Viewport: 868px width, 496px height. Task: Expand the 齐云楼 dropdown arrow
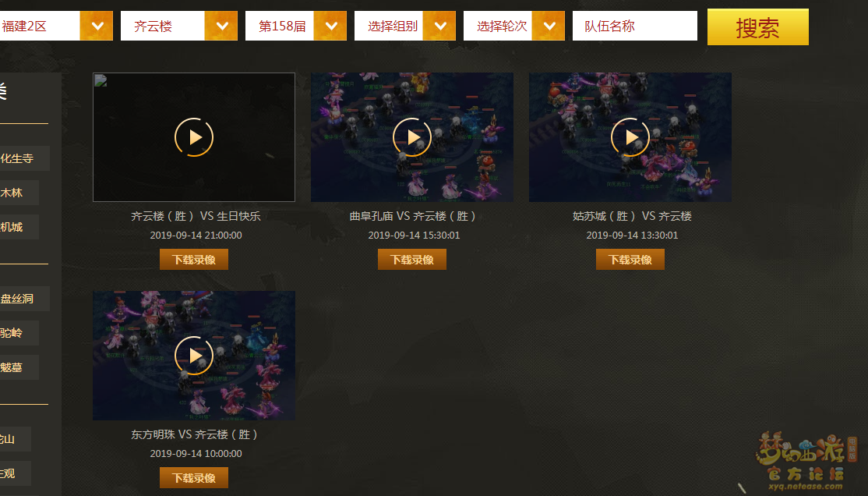pyautogui.click(x=221, y=26)
